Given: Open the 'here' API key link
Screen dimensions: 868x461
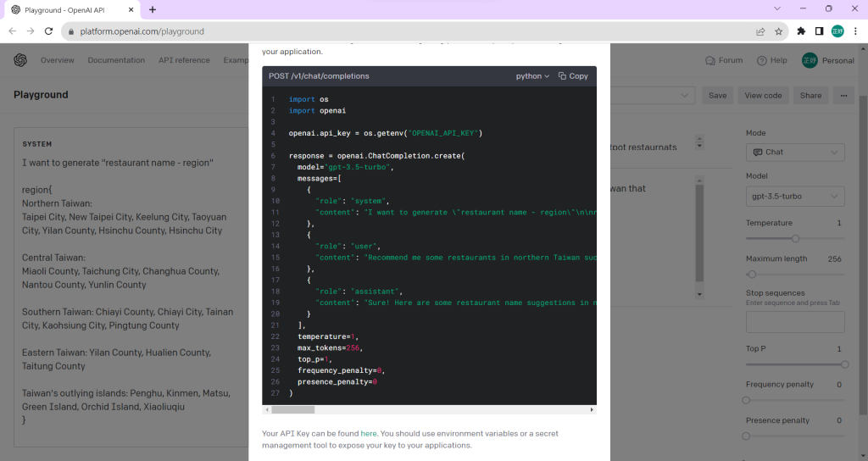Looking at the screenshot, I should coord(368,433).
